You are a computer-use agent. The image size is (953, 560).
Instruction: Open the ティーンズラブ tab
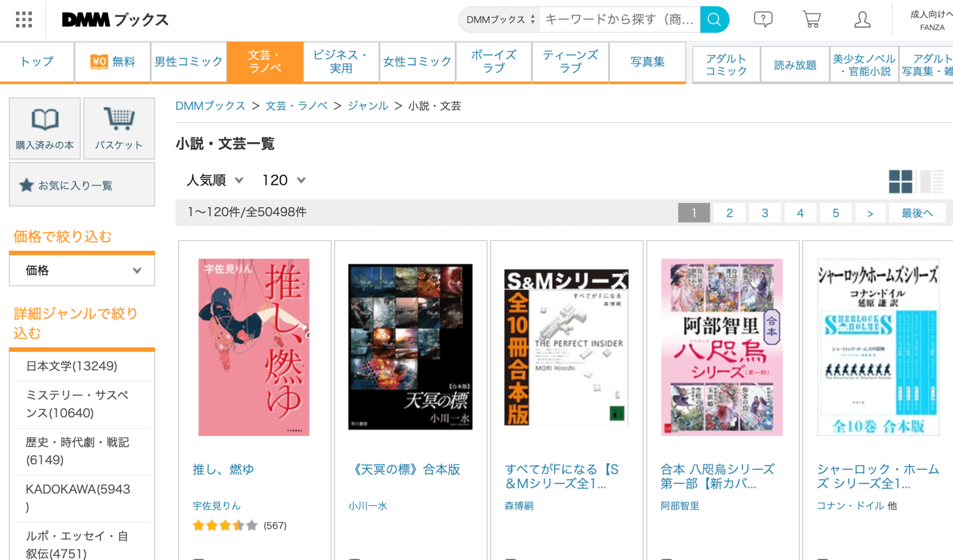coord(570,62)
